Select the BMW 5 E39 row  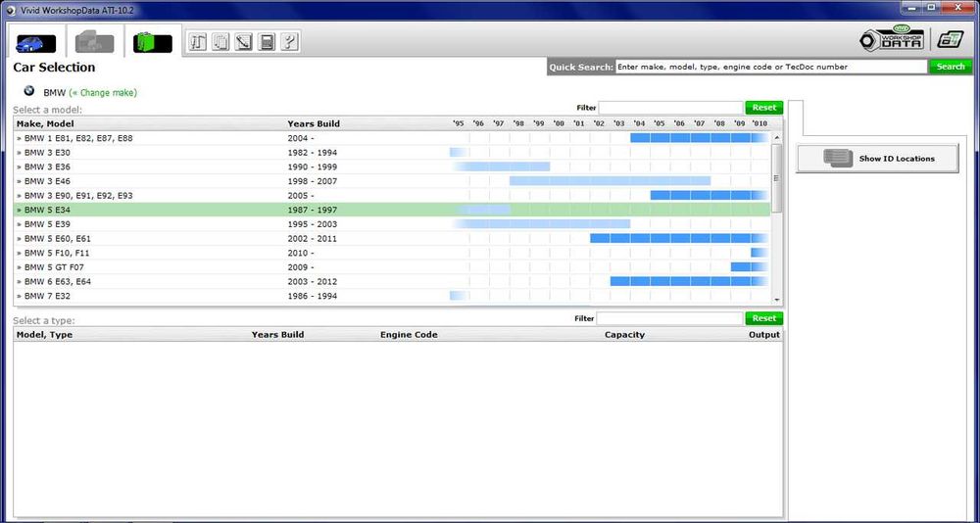coord(393,224)
